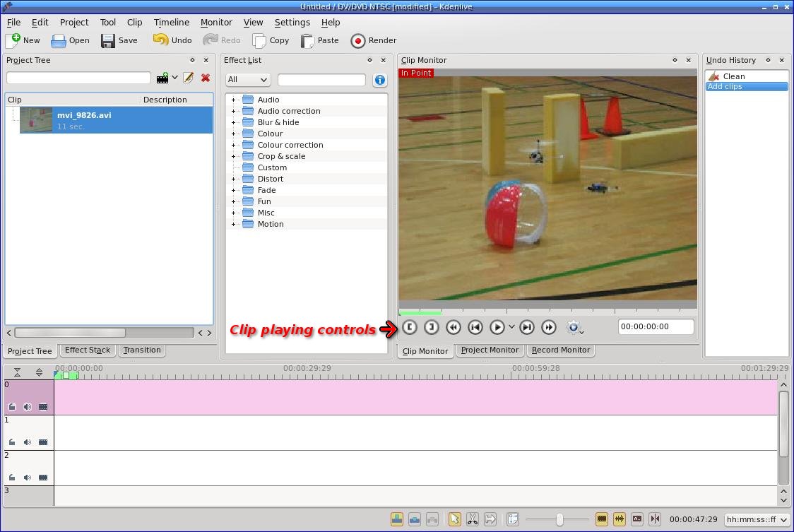This screenshot has width=794, height=532.
Task: Choose the selection arrow tool
Action: [454, 519]
